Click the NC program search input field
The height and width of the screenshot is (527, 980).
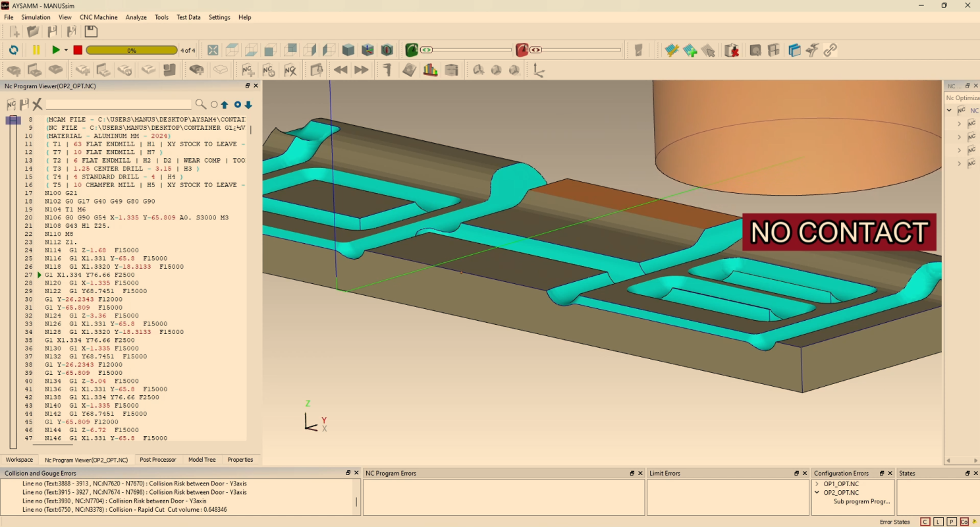click(x=119, y=104)
